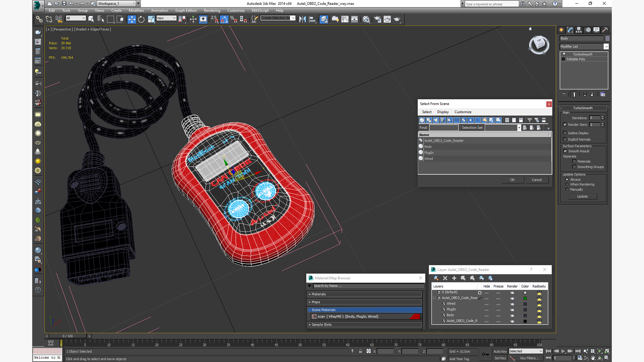Open the Utilities command panel tab
The height and width of the screenshot is (362, 644).
click(605, 30)
